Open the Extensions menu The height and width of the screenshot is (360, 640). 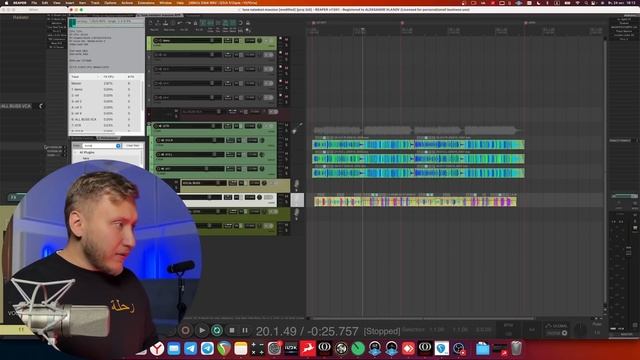[x=146, y=2]
